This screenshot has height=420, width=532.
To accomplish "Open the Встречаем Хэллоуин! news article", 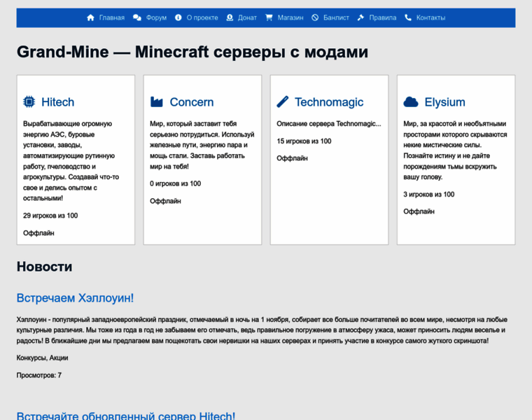I will pos(76,298).
